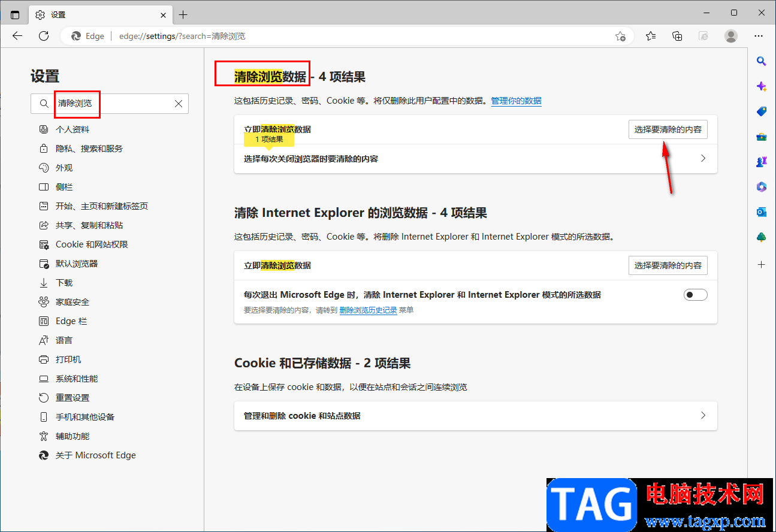Open Shopping tag icon in sidebar
Screen dimensions: 776x532
tap(762, 111)
